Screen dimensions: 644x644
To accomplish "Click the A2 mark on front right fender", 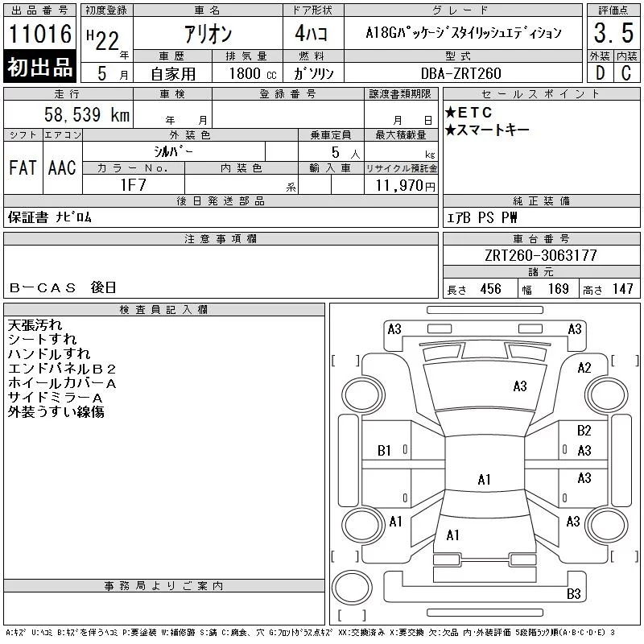I will point(584,368).
